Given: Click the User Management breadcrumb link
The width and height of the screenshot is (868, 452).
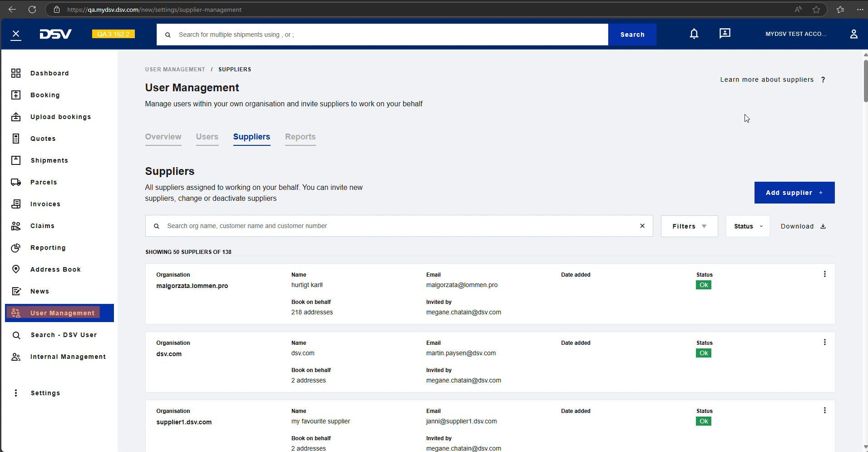Looking at the screenshot, I should click(x=175, y=70).
